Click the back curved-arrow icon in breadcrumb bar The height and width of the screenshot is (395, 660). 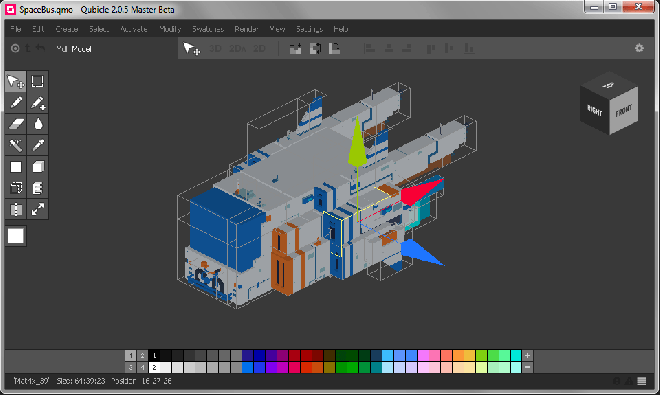pyautogui.click(x=40, y=48)
